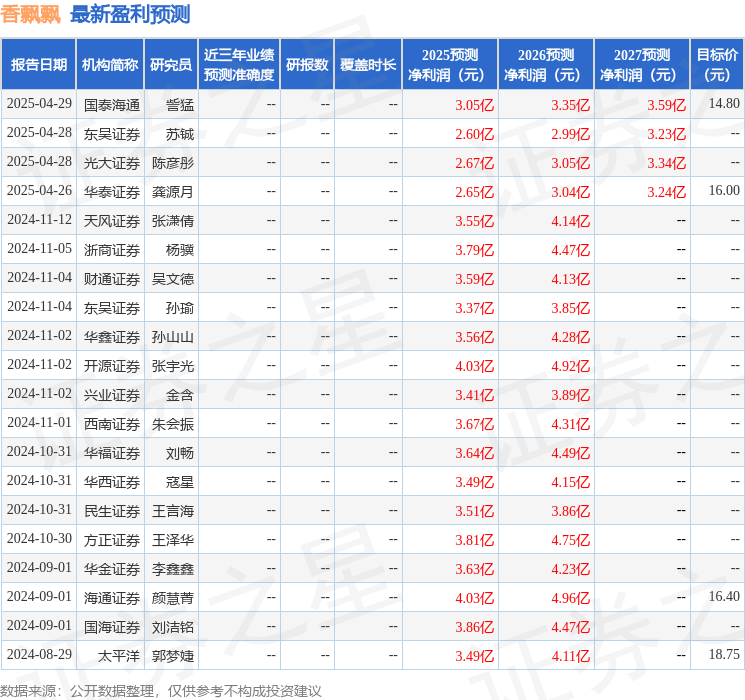Screen dimensions: 745x700
Task: Click 3.59亿 in the 国泰海通 row
Action: (666, 105)
